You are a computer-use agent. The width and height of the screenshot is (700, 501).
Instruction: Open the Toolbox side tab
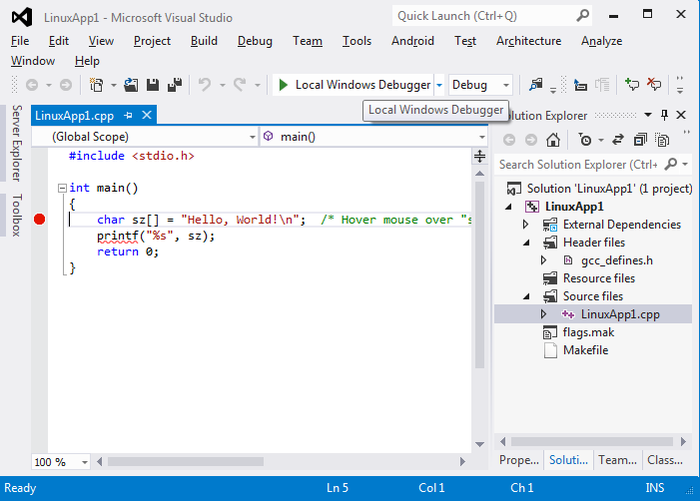click(17, 215)
